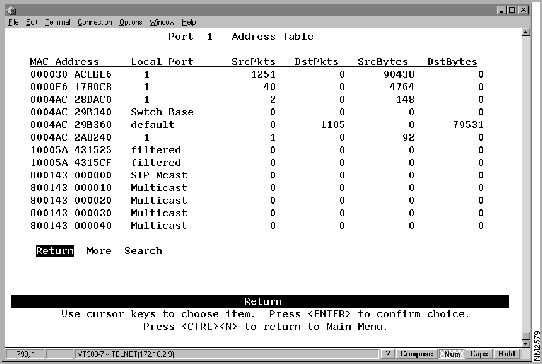
Task: Click the SrcPkts column header
Action: pyautogui.click(x=253, y=62)
